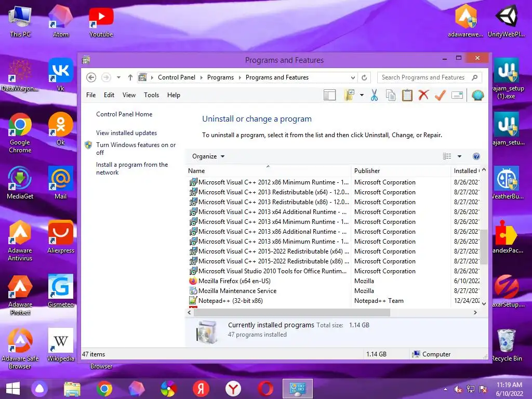This screenshot has width=532, height=399.
Task: Click the taskbar clock showing 11:19 AM
Action: point(509,389)
